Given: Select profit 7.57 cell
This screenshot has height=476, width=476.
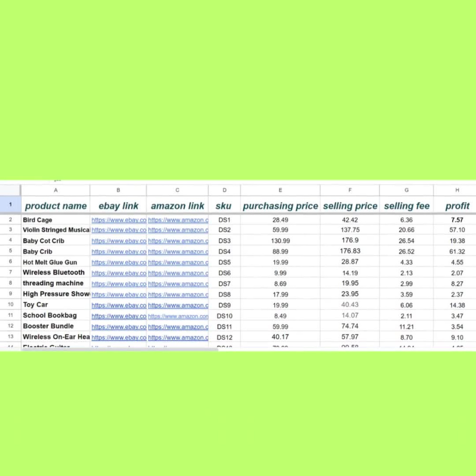Looking at the screenshot, I should (455, 220).
